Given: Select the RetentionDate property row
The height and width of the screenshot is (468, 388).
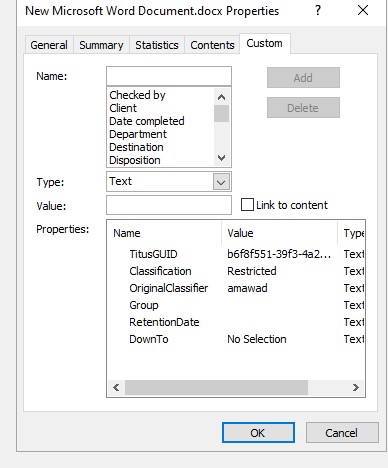Looking at the screenshot, I should [236, 322].
